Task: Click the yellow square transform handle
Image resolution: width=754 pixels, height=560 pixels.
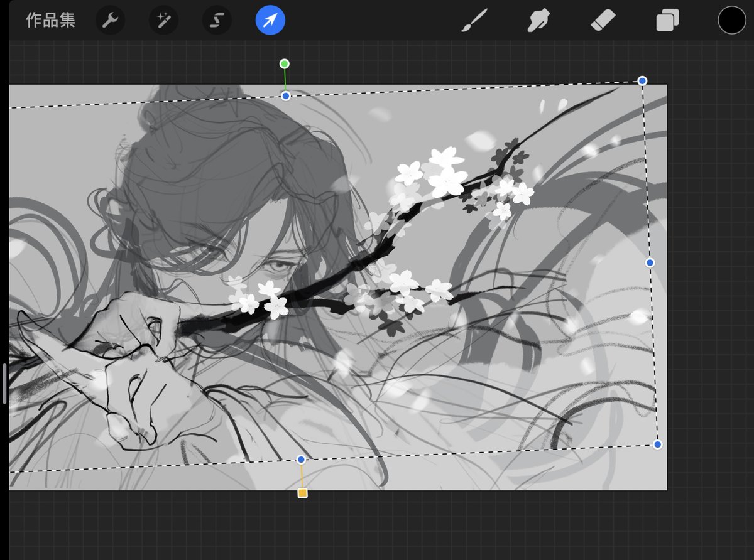Action: pos(302,493)
